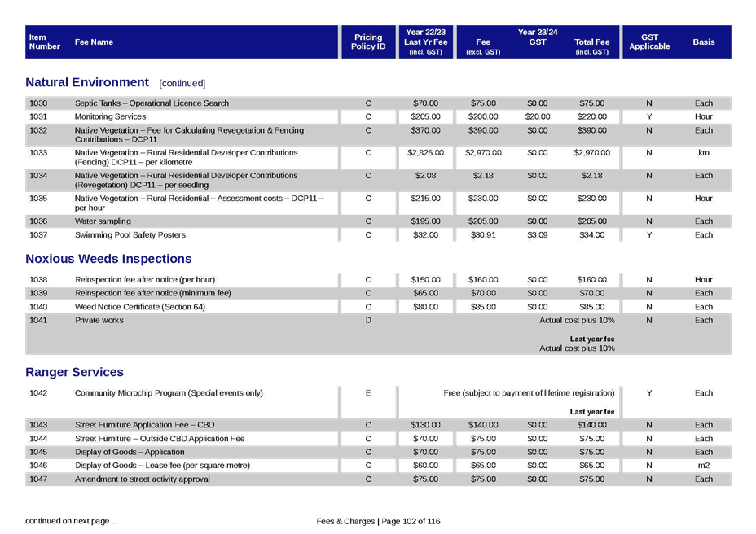Click the $390.00 total fee for item 1032
Image resolution: width=756 pixels, height=534 pixels.
592,130
